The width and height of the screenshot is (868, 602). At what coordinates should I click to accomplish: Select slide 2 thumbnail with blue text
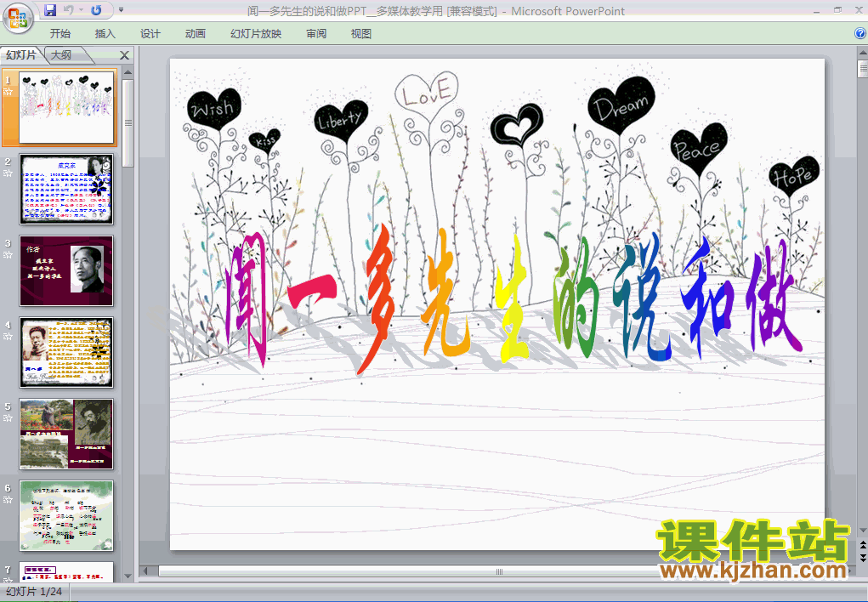point(66,190)
